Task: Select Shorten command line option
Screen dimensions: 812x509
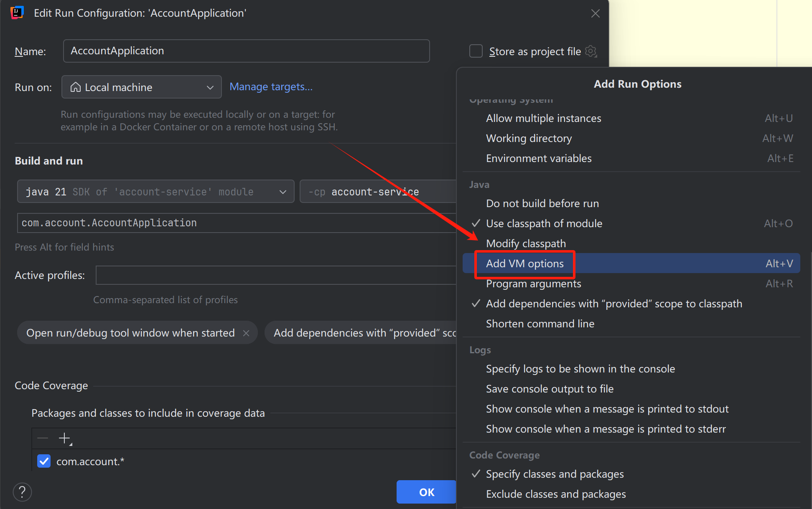Action: click(540, 324)
